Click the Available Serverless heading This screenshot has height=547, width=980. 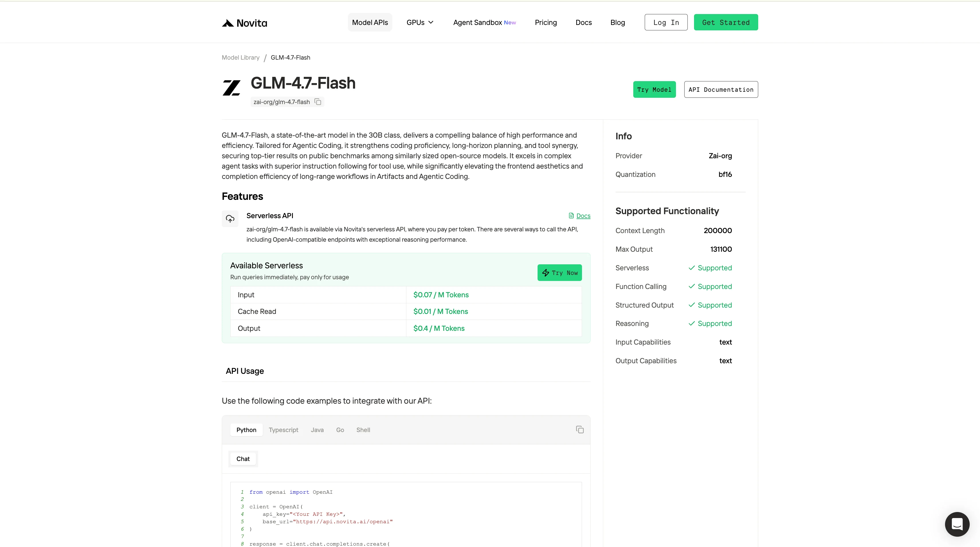tap(266, 265)
